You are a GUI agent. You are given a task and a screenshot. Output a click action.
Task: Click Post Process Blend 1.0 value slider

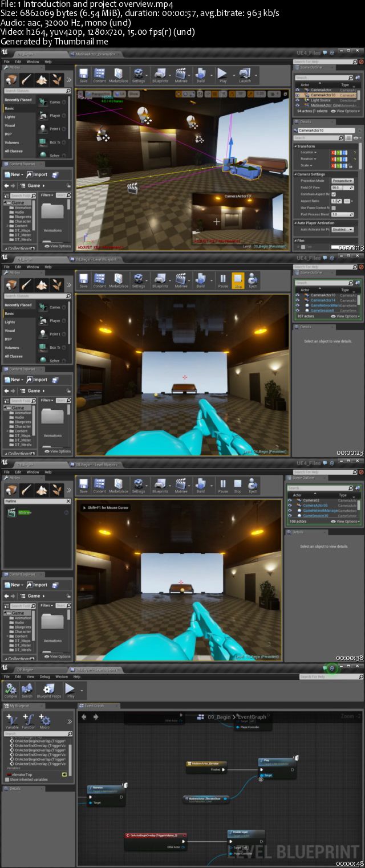(342, 214)
